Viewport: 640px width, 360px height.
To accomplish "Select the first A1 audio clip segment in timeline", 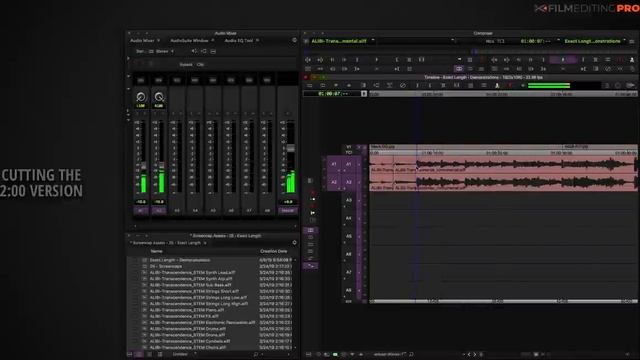I will point(382,164).
